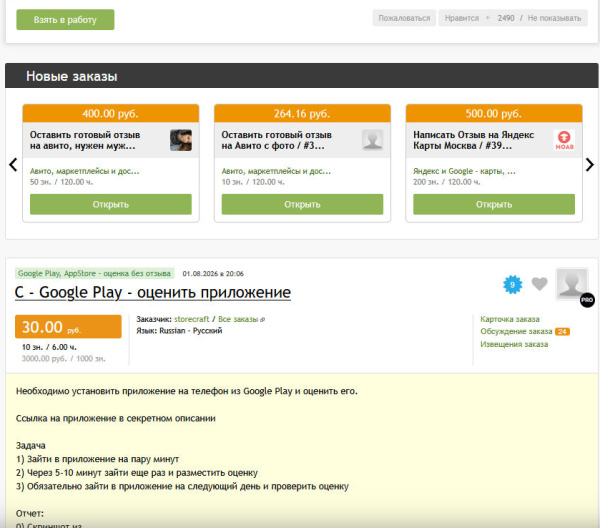Click the date 01.08.2026 в 20:06
Screen dimensions: 600x528
(x=213, y=274)
